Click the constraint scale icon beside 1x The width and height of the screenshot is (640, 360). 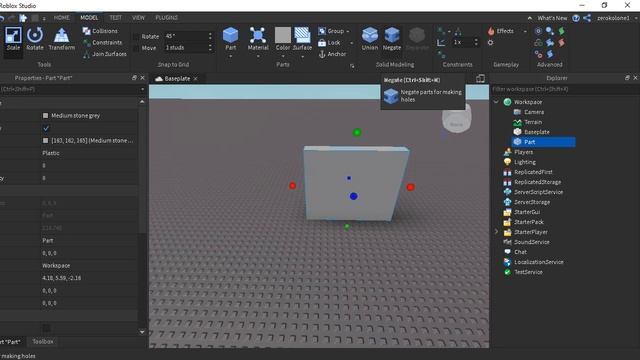pyautogui.click(x=441, y=42)
